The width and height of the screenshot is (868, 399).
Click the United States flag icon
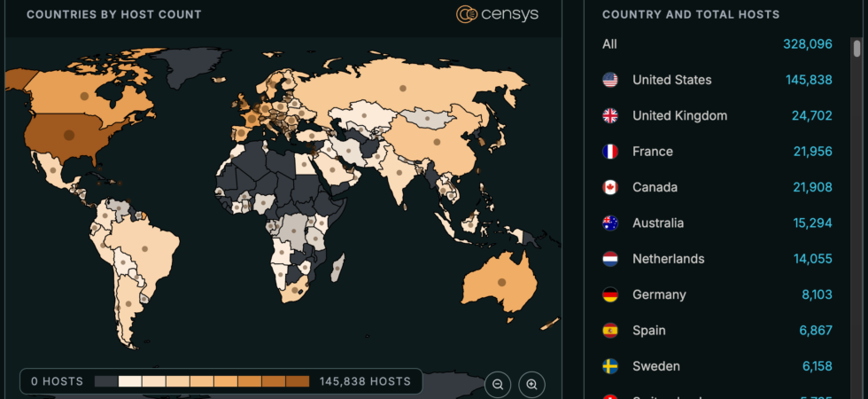coord(610,80)
